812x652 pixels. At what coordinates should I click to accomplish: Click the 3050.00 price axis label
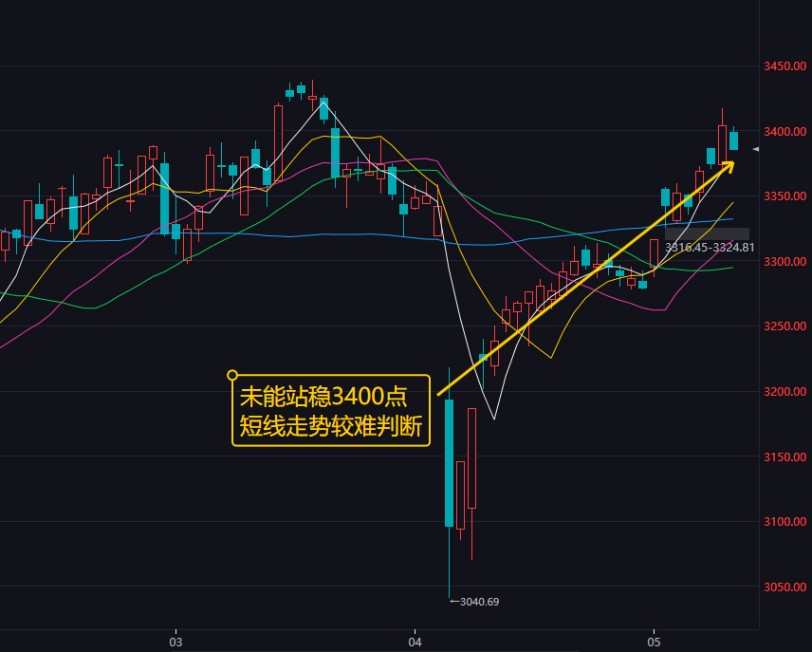click(x=785, y=587)
